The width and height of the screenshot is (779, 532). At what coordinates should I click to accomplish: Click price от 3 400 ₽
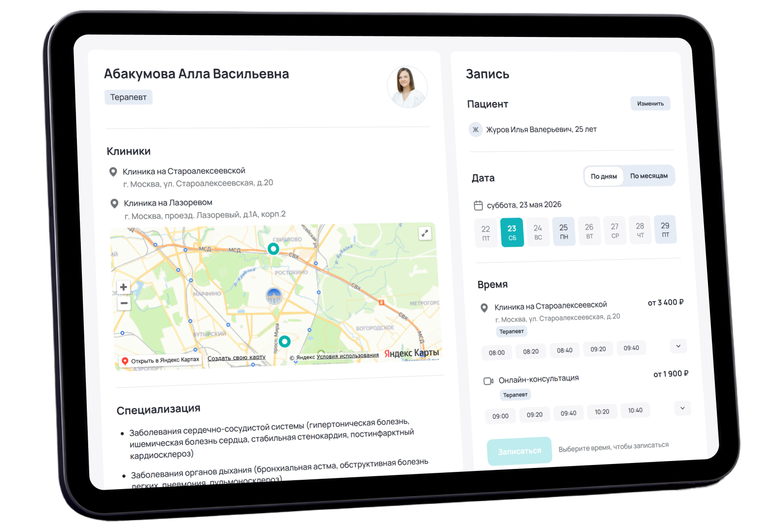click(666, 302)
